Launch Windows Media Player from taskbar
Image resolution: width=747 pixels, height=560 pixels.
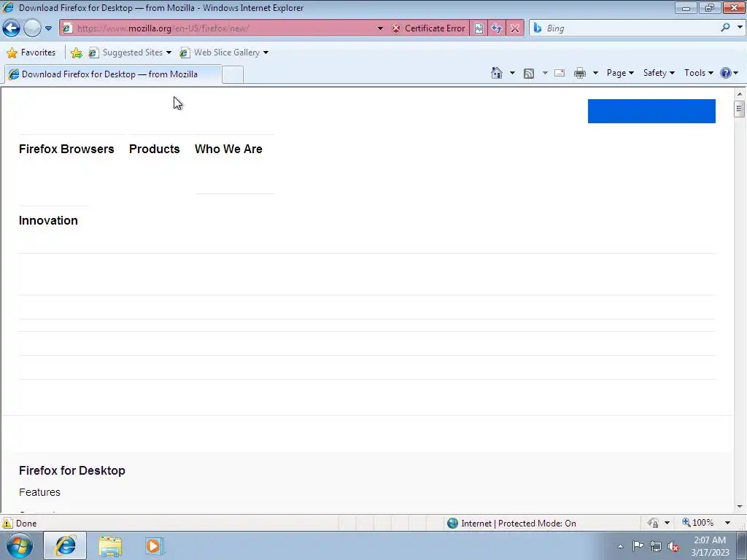click(153, 546)
